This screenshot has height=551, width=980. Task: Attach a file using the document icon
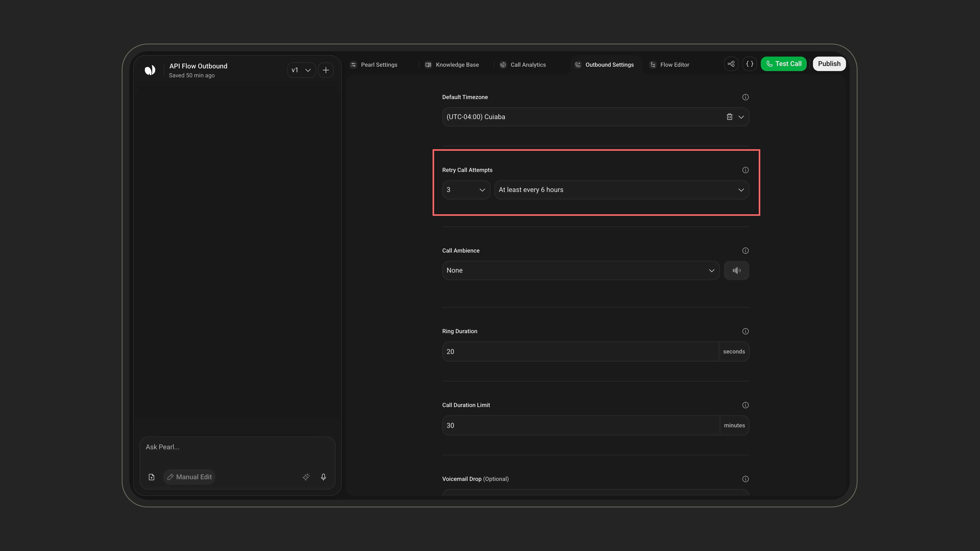151,477
